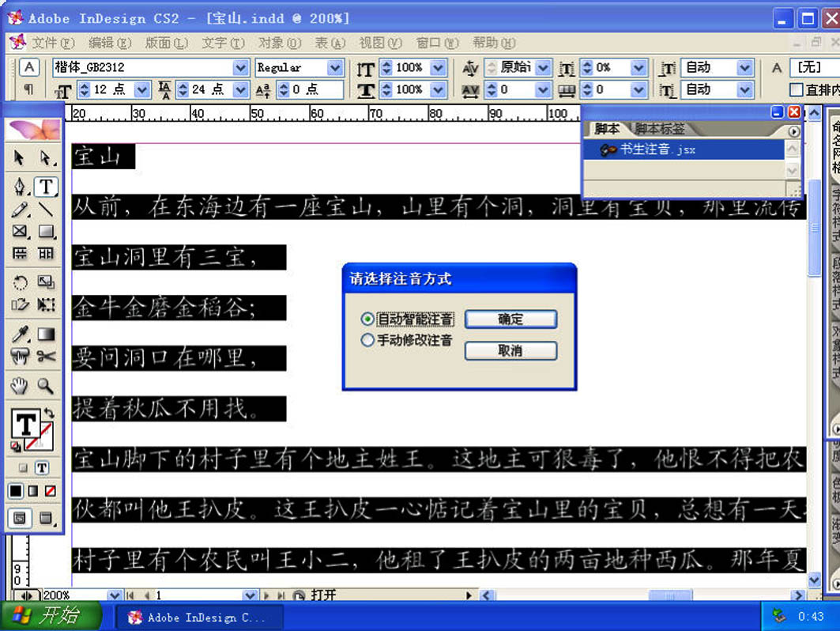840x631 pixels.
Task: Click 取消 in the dialog
Action: pos(510,350)
